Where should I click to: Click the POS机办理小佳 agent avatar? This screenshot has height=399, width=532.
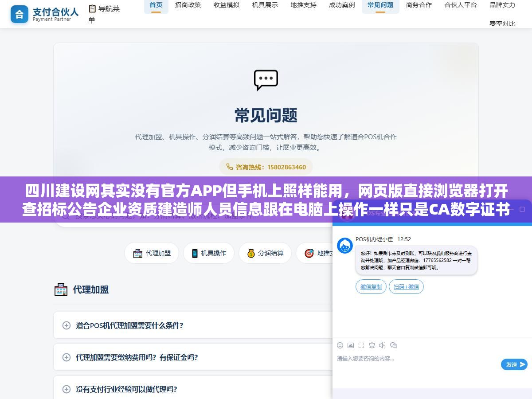coord(345,246)
